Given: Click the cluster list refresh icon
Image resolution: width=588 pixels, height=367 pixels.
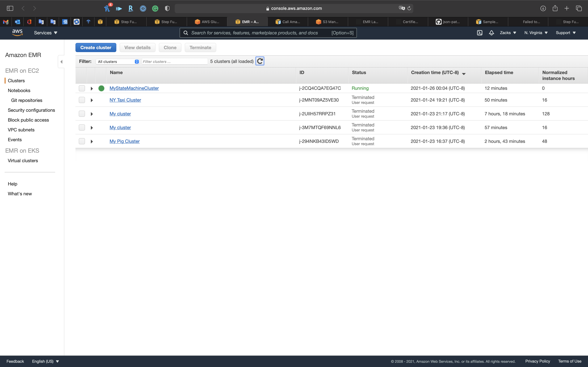Looking at the screenshot, I should tap(260, 61).
